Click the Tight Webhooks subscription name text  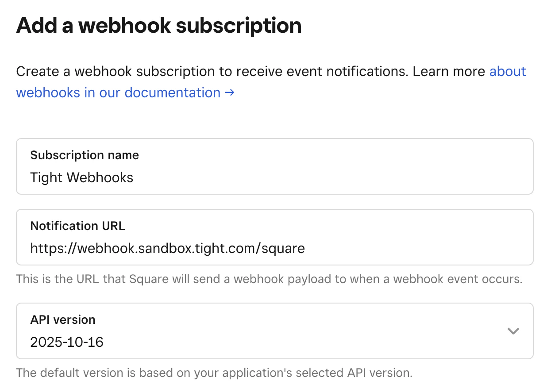click(81, 177)
